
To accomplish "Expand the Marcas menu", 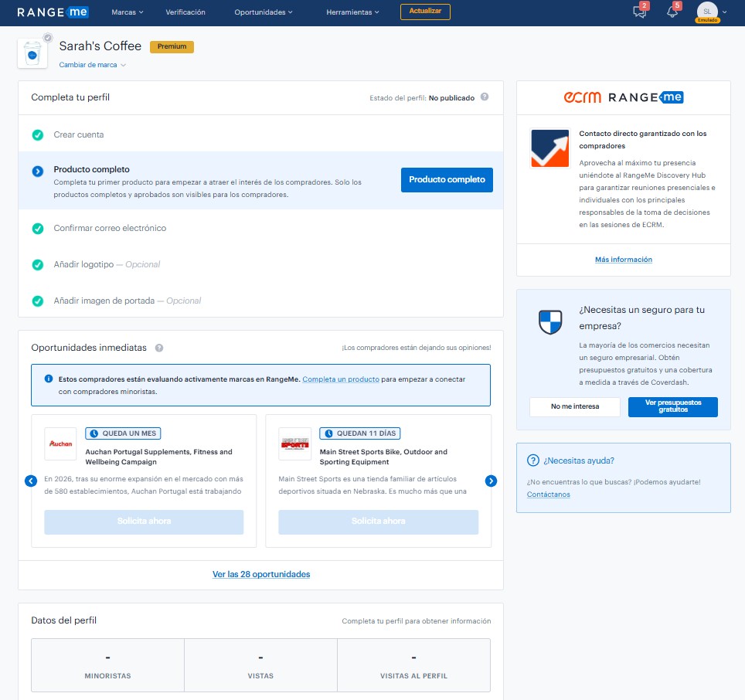I will (x=128, y=12).
